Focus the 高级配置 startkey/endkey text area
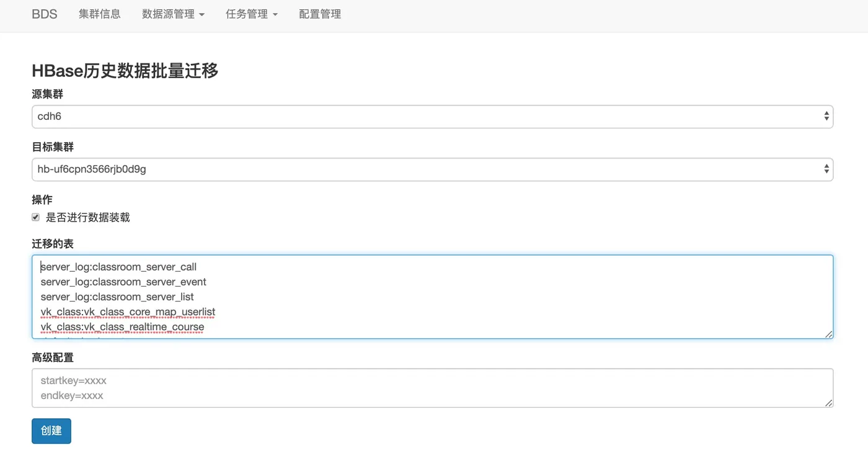Image resolution: width=868 pixels, height=458 pixels. click(432, 388)
